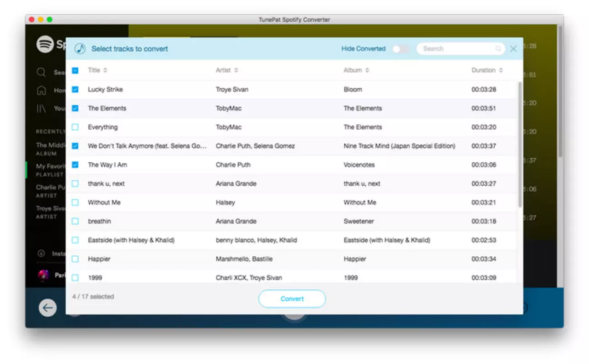
Task: Check the Happier track checkbox
Action: coord(75,259)
